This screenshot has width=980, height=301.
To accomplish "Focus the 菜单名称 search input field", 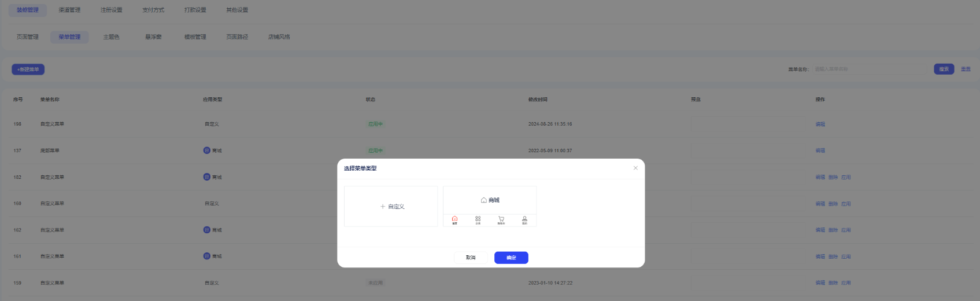I will click(x=870, y=69).
